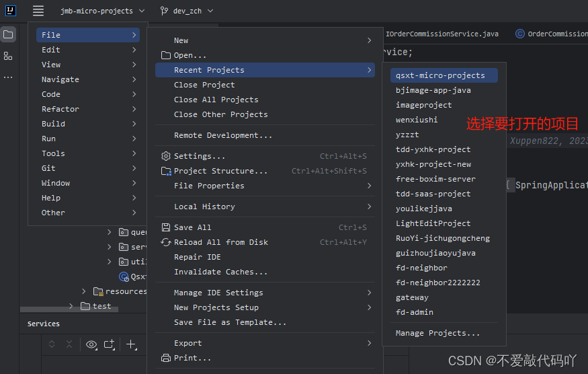Click the Services open in new tab icon
This screenshot has height=374, width=588.
point(110,344)
